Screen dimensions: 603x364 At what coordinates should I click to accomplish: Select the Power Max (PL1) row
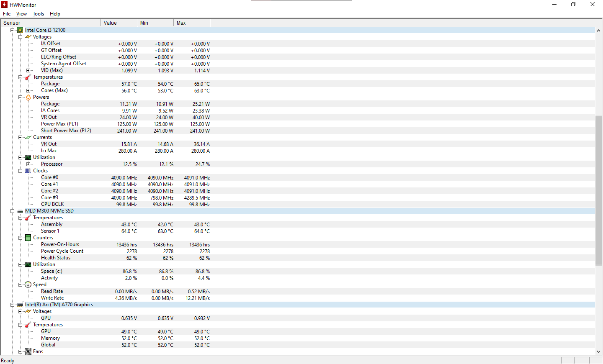298,124
